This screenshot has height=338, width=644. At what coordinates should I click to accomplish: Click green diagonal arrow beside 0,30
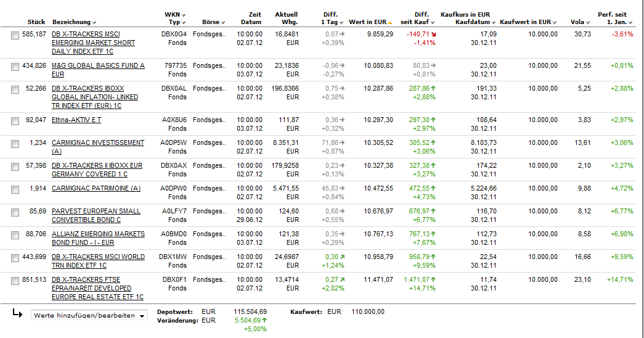pyautogui.click(x=342, y=257)
